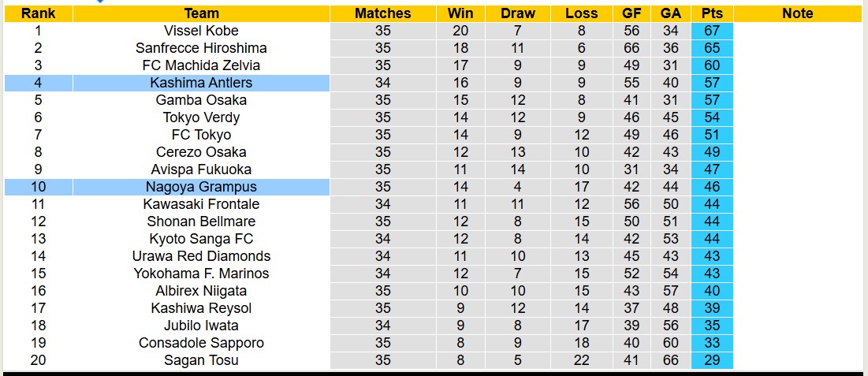This screenshot has height=376, width=868.
Task: Click the Note column header
Action: click(x=798, y=13)
